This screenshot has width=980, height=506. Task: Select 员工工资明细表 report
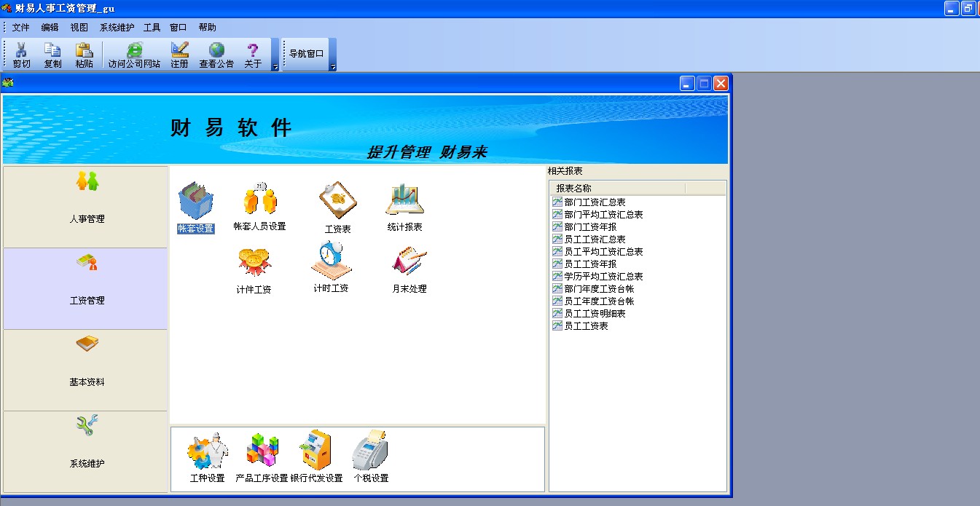pyautogui.click(x=589, y=314)
